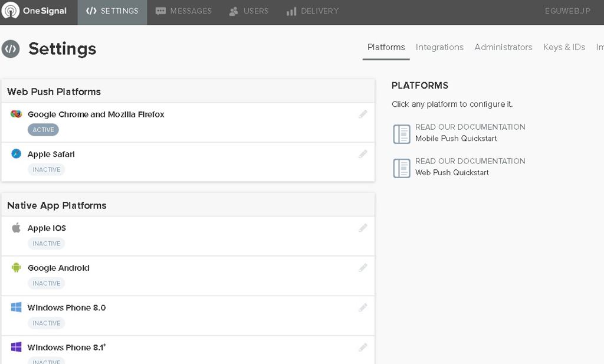Click the Mobile Push Quickstart documentation icon
Screen dimensions: 604x364
point(402,134)
